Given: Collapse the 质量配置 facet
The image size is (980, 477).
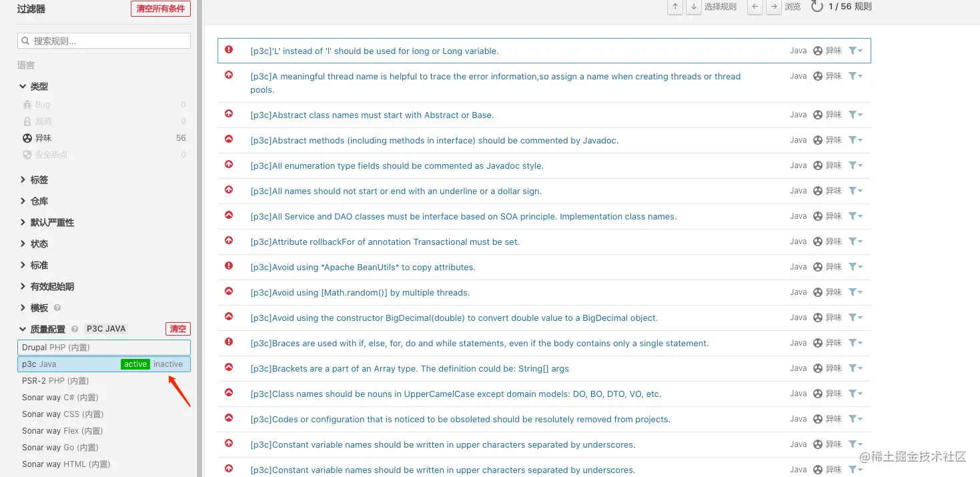Looking at the screenshot, I should [43, 329].
